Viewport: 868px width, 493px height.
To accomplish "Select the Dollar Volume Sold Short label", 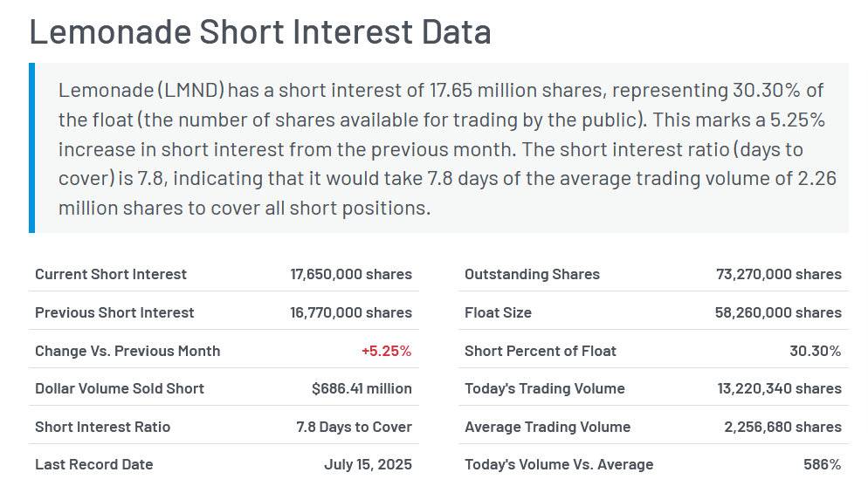I will (120, 388).
